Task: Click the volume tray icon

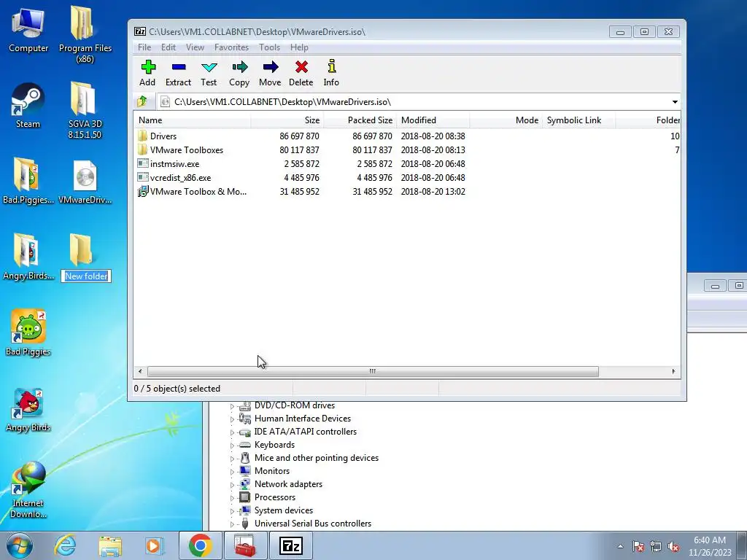Action: click(673, 547)
